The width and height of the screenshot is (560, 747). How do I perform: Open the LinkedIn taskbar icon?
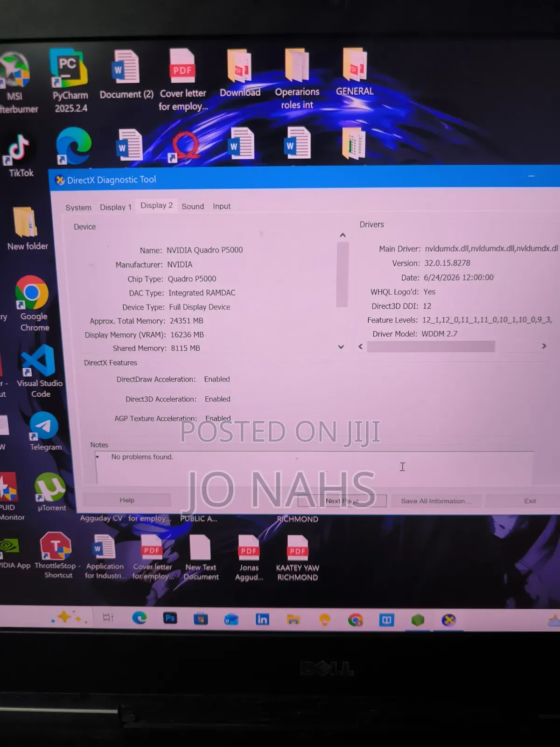(x=262, y=620)
